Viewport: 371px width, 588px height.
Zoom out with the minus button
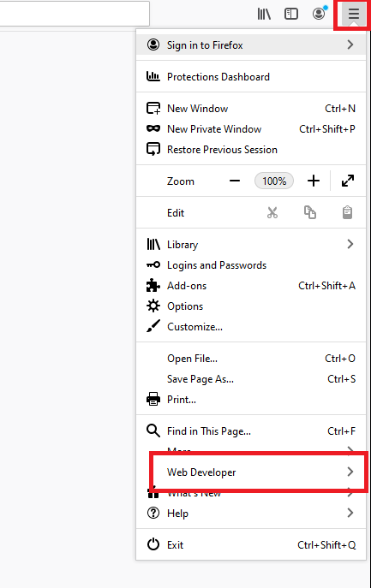(235, 181)
